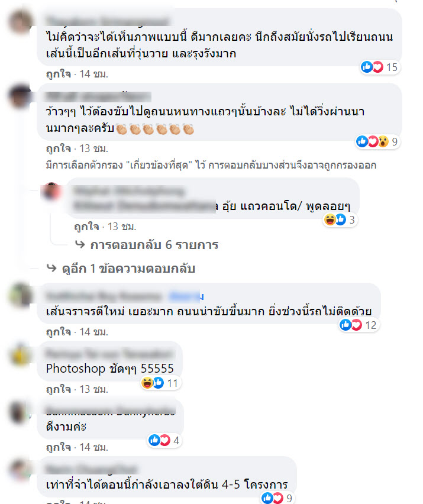This screenshot has height=504, width=423.
Task: Show the 12 reactions on the traffic comment
Action: click(x=359, y=325)
